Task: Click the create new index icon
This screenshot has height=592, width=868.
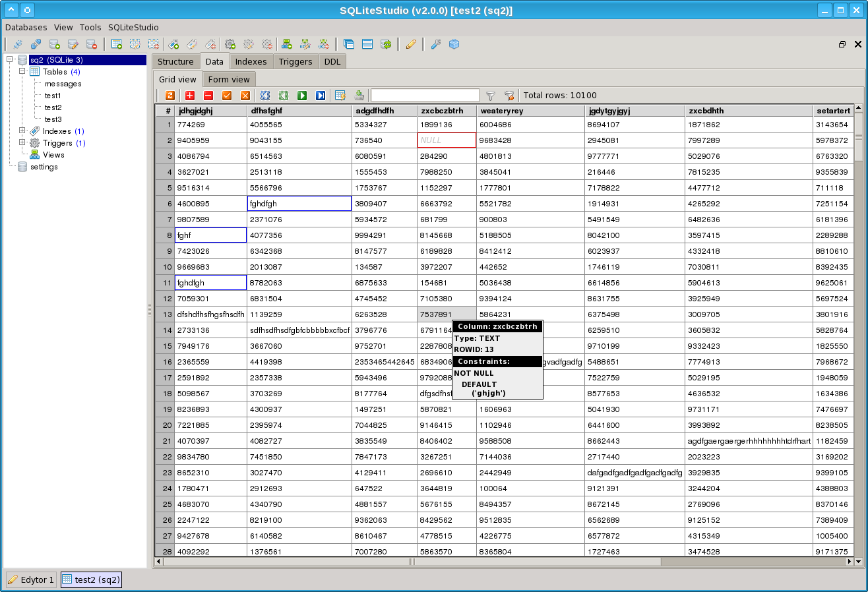Action: (173, 44)
